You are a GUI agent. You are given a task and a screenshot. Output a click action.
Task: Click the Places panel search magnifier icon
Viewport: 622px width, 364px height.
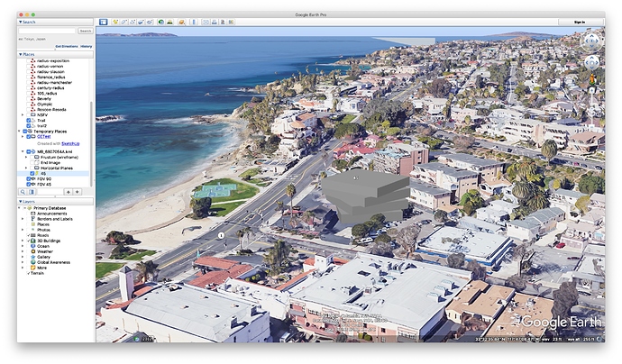click(23, 192)
